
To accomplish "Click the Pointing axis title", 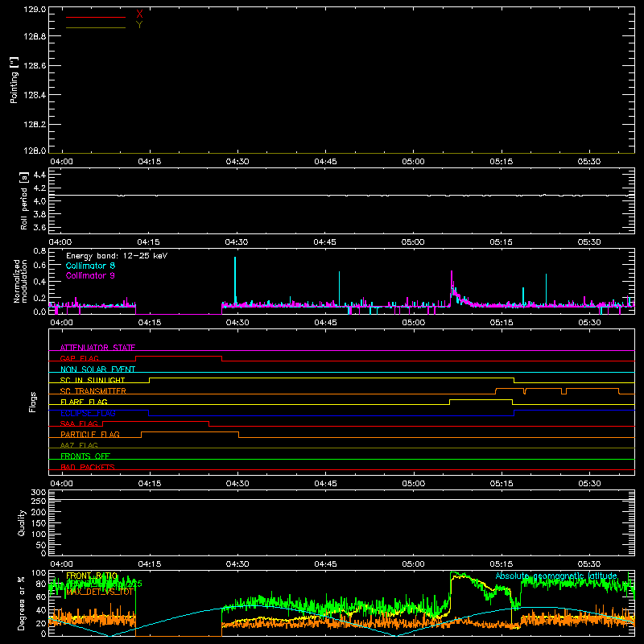I will tap(14, 80).
